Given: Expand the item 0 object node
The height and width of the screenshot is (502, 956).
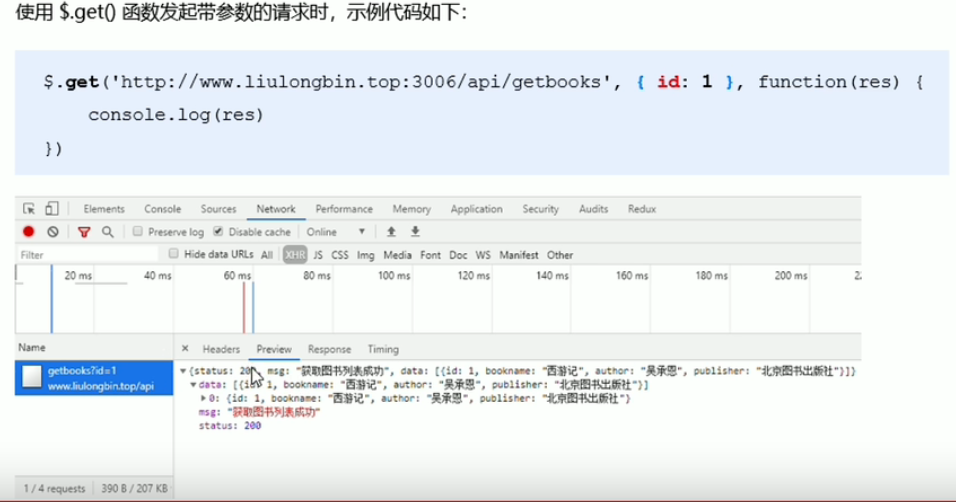Looking at the screenshot, I should (x=203, y=397).
